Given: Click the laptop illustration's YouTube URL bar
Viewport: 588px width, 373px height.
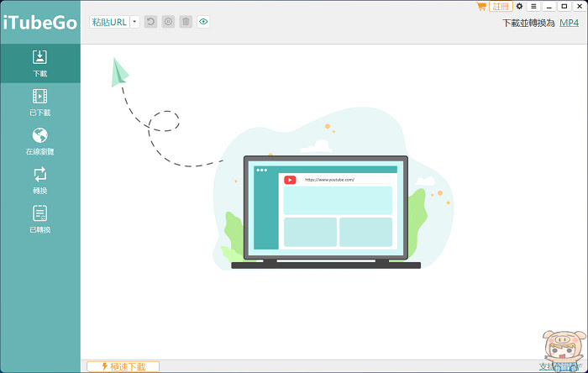Looking at the screenshot, I should click(346, 180).
